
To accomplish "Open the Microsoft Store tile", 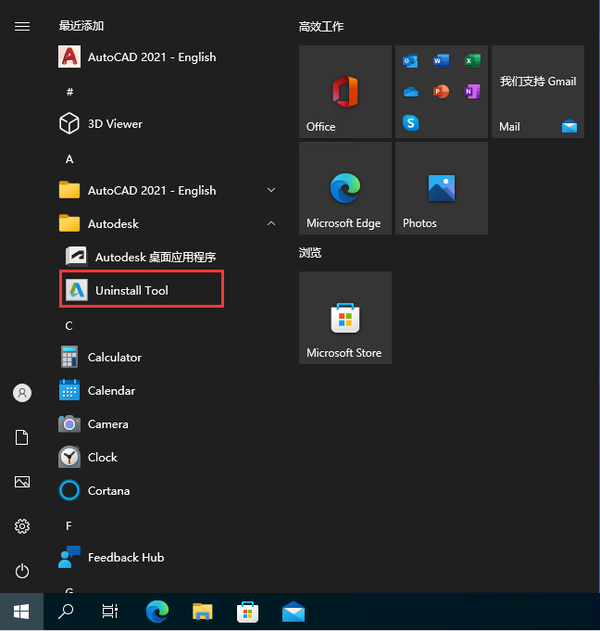I will pos(345,318).
